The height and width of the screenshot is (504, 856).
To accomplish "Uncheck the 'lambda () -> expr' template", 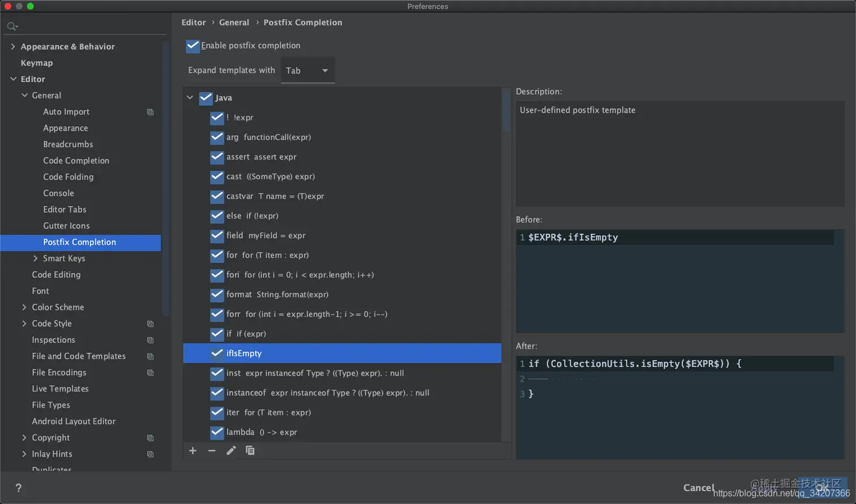I will pyautogui.click(x=217, y=432).
